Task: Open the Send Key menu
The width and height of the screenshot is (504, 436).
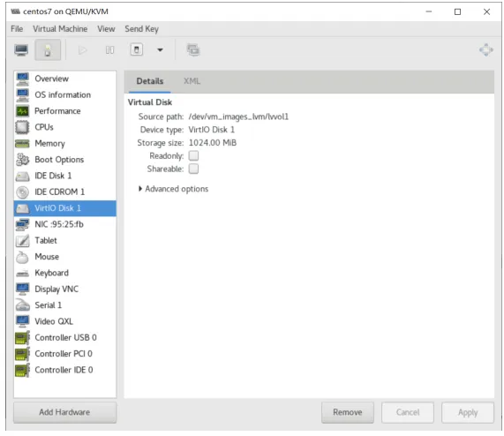Action: tap(142, 29)
